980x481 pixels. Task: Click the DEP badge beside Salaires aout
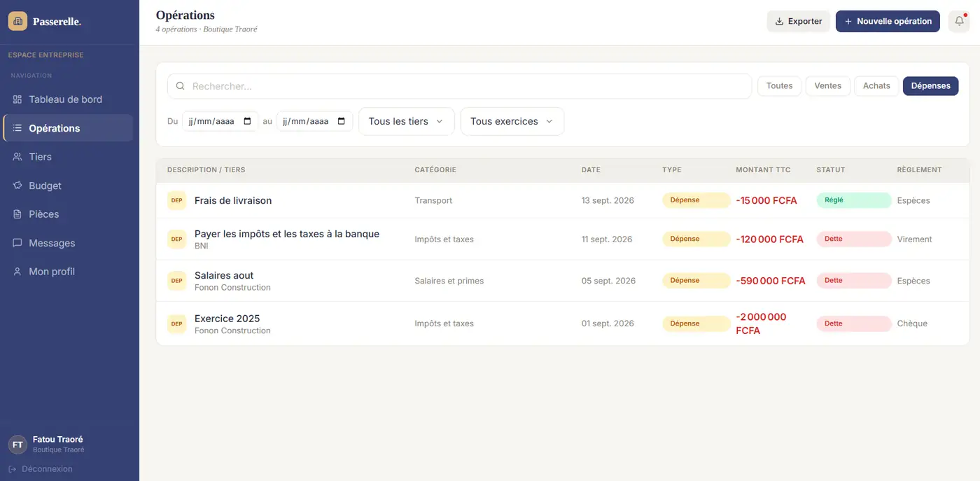(x=177, y=281)
